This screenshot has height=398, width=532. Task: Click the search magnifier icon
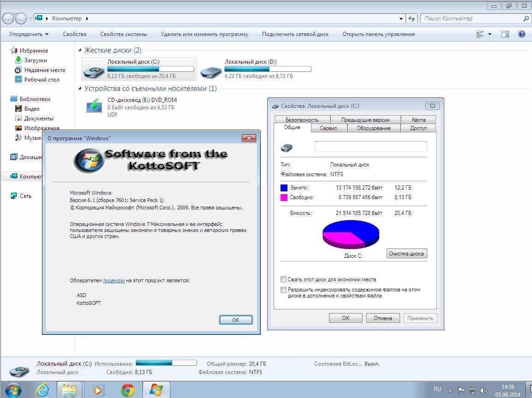526,18
